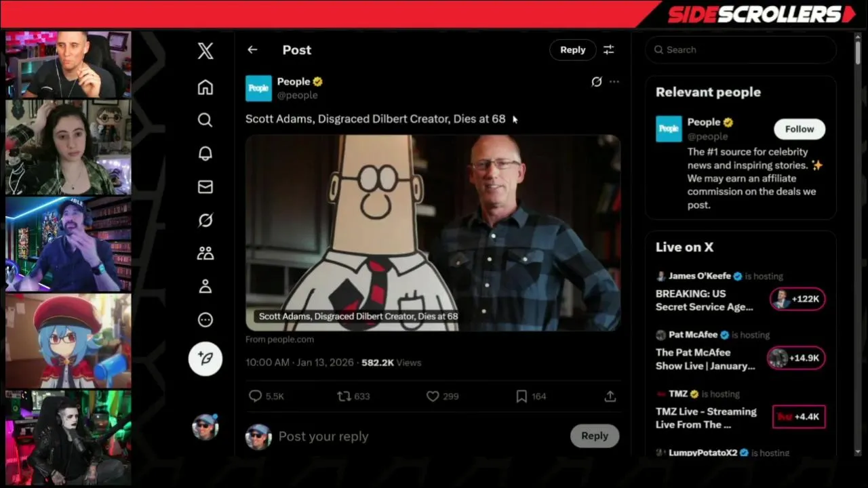Click bottom webcam feed with face paint
868x488 pixels.
(68, 437)
